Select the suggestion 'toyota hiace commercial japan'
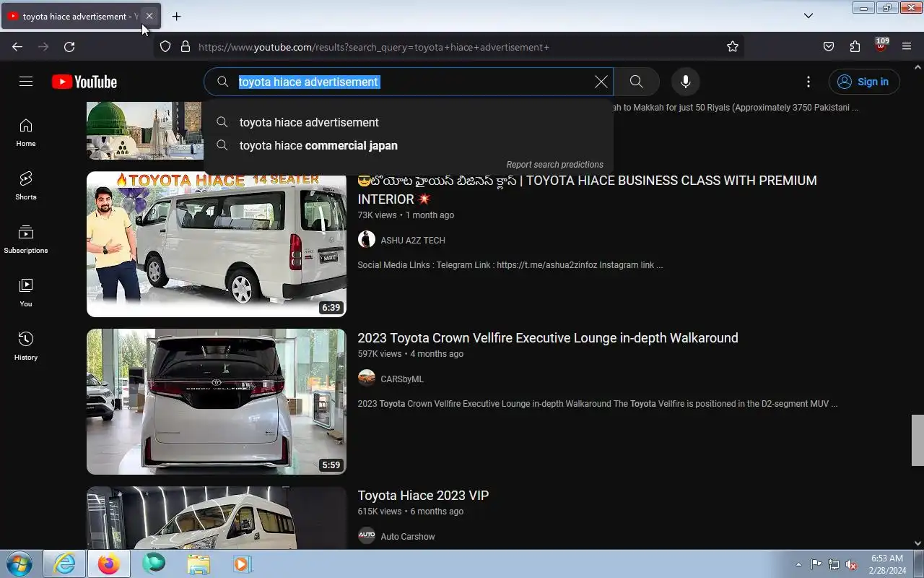 pos(409,145)
